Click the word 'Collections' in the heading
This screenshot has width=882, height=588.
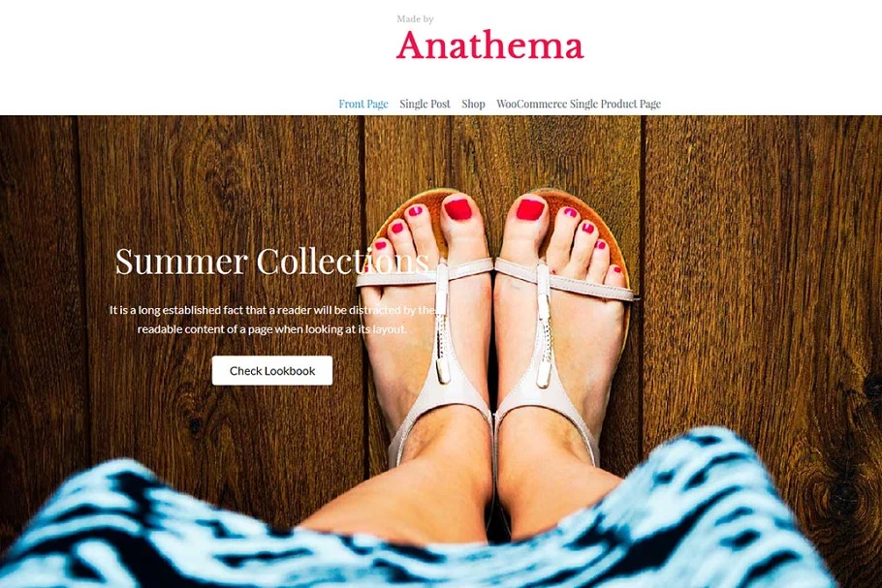342,262
